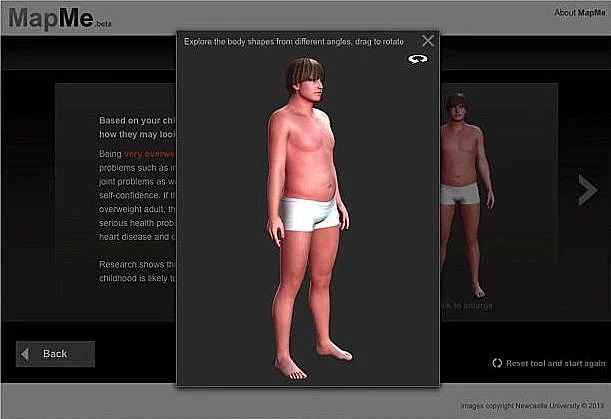
Task: Click the model's head in viewer
Action: pos(305,82)
